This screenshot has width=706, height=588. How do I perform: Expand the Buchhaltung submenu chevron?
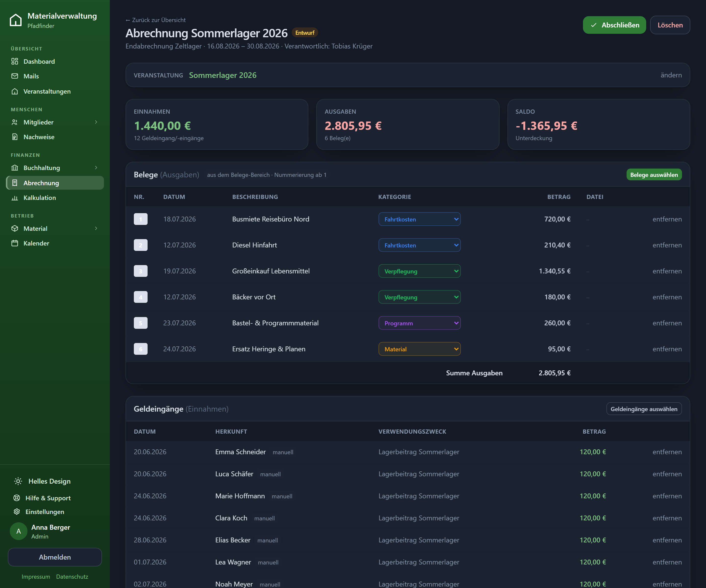click(96, 168)
